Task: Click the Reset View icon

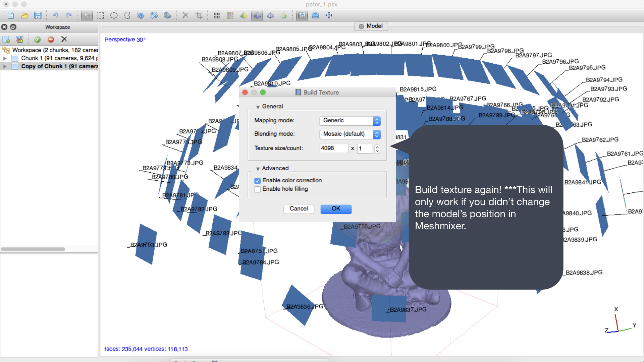Action: (329, 15)
